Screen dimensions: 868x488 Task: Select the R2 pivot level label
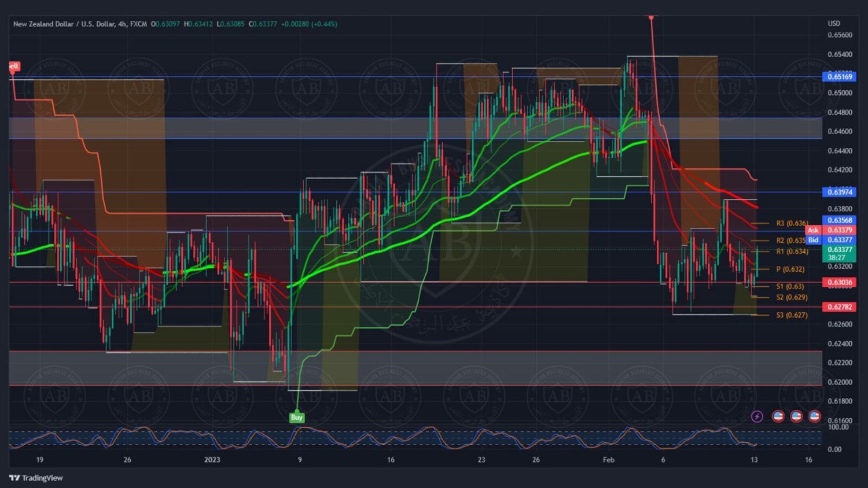coord(791,241)
